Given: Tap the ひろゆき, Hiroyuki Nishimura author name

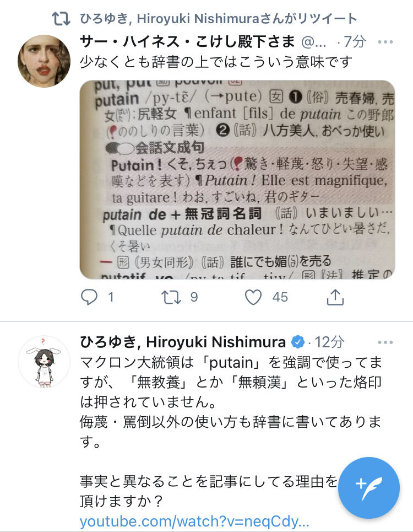Looking at the screenshot, I should point(183,342).
